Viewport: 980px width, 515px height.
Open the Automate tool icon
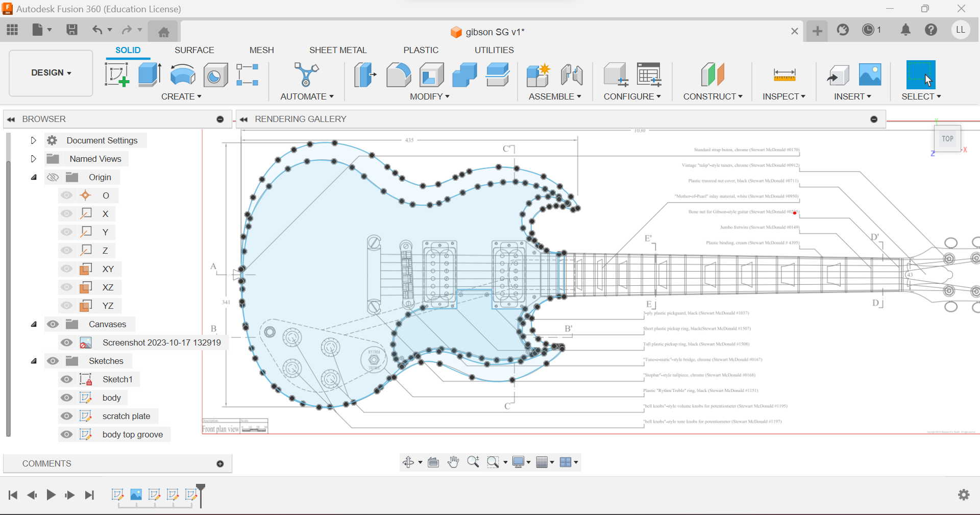pyautogui.click(x=306, y=75)
